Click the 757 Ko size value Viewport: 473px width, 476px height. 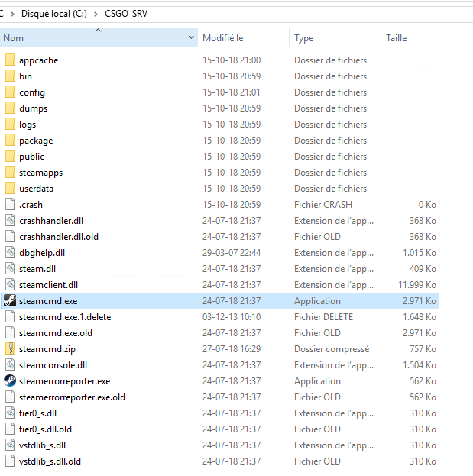[423, 349]
